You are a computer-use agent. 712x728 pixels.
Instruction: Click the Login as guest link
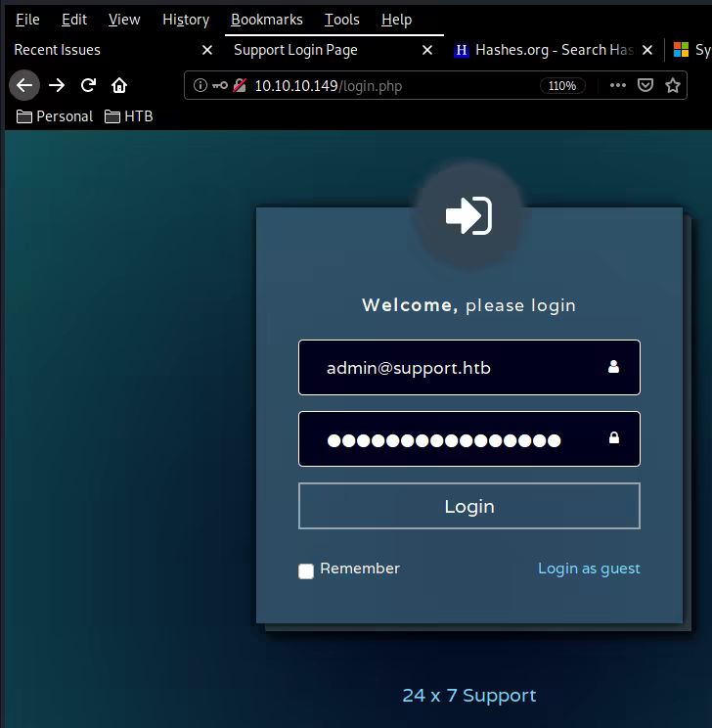tap(589, 569)
